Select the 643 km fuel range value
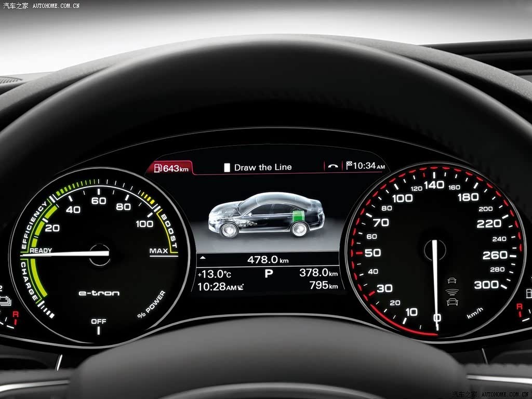 coord(176,168)
